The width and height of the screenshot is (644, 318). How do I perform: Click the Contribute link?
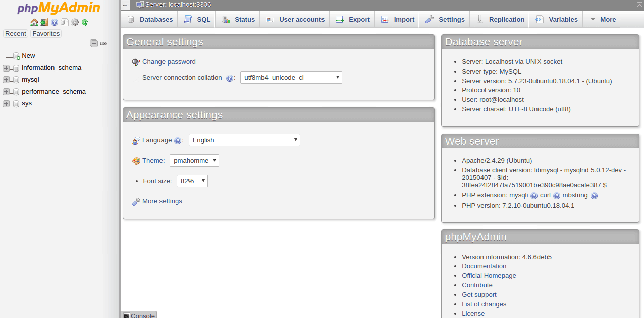477,285
